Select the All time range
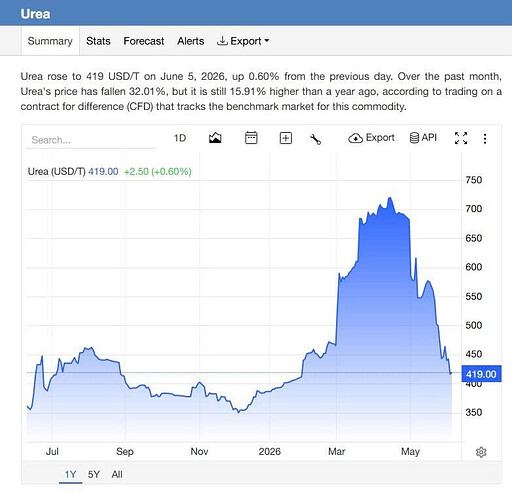The width and height of the screenshot is (512, 500). (117, 474)
